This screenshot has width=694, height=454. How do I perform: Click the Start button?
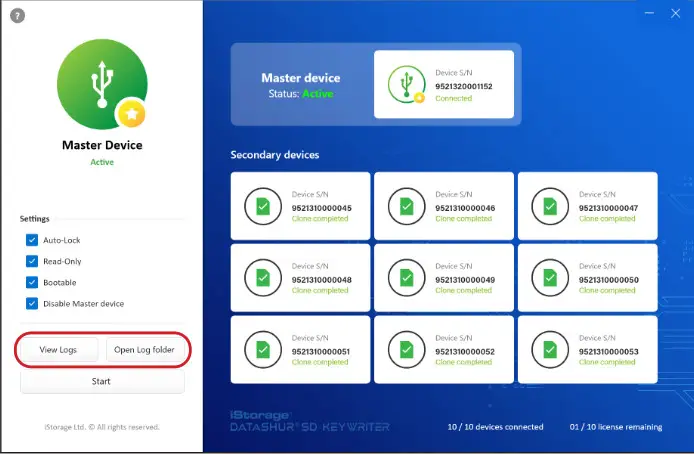pyautogui.click(x=102, y=381)
